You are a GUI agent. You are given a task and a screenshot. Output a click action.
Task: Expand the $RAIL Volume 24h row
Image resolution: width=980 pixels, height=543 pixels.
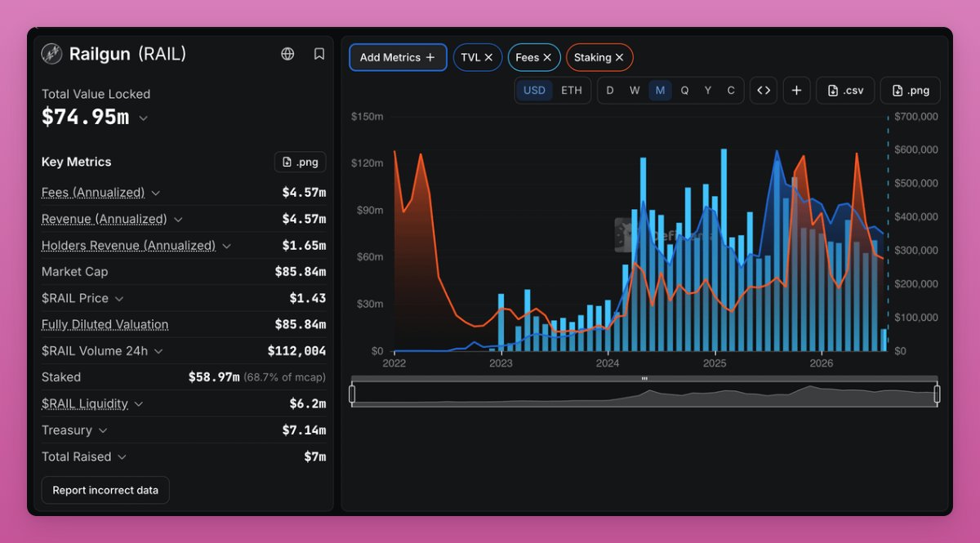(158, 351)
